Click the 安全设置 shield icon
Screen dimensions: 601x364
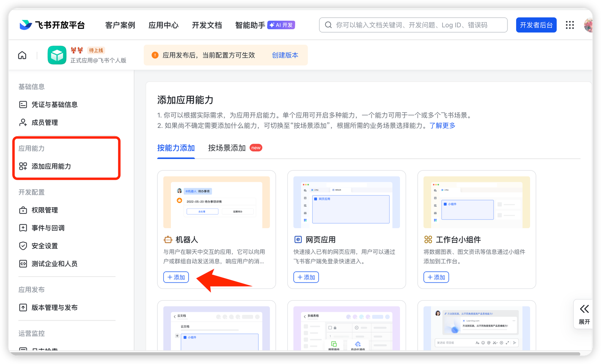tap(23, 246)
